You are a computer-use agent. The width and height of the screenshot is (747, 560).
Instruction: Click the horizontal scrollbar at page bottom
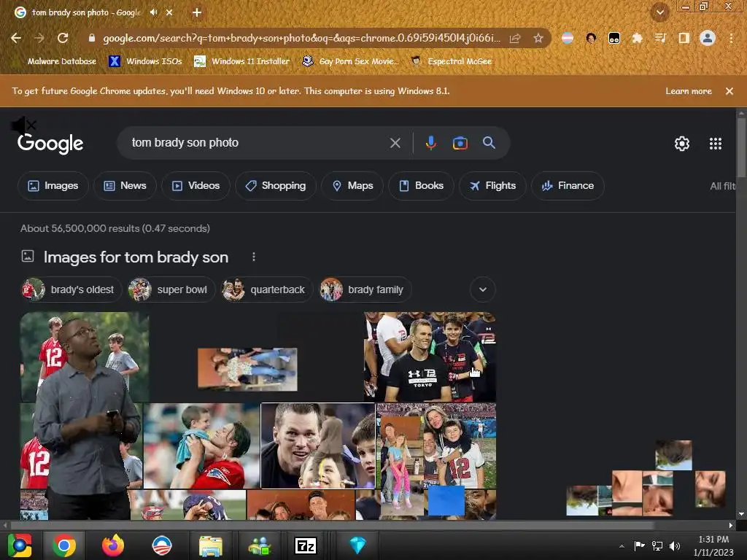[x=333, y=525]
